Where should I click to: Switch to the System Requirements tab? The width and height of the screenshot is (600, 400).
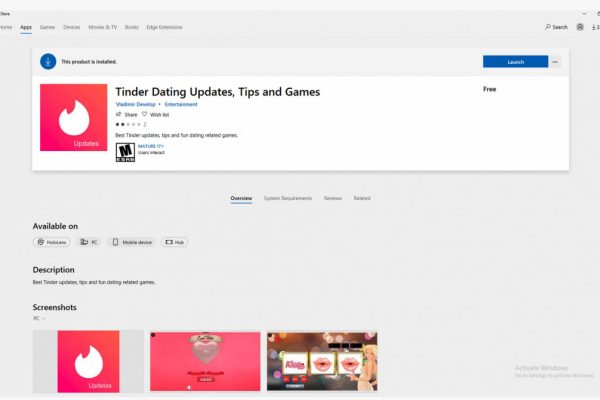[x=288, y=198]
